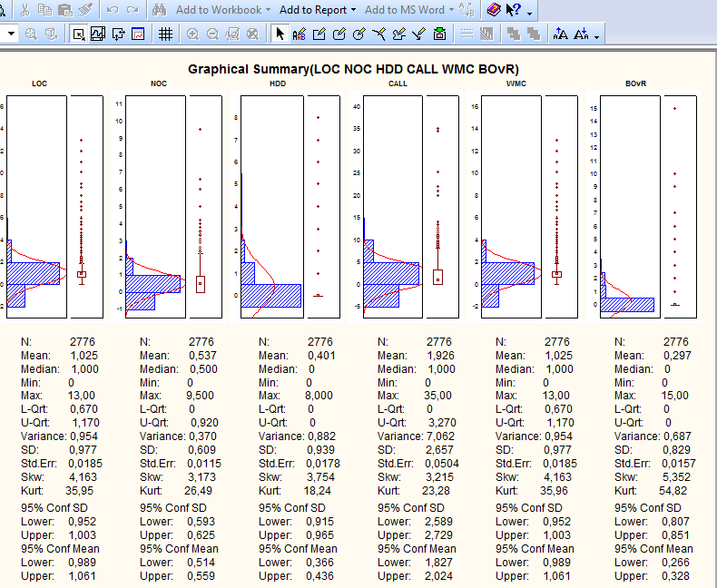Click the Paste clipboard icon
The height and width of the screenshot is (588, 717).
click(65, 10)
